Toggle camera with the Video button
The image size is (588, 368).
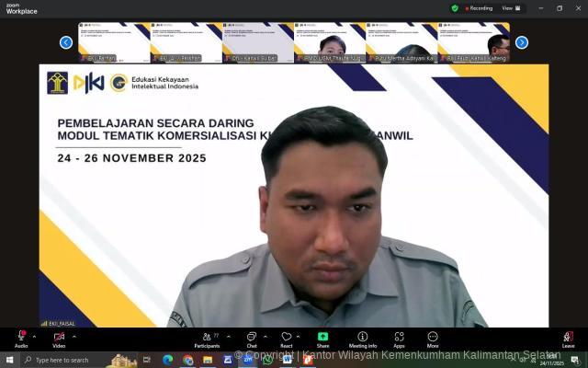pos(59,338)
